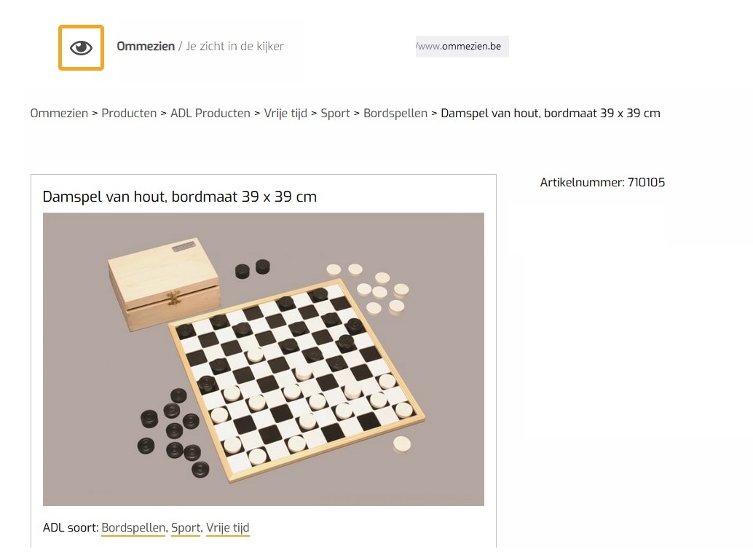Open the Ommezien site title link
Image resolution: width=753 pixels, height=560 pixels.
(146, 46)
